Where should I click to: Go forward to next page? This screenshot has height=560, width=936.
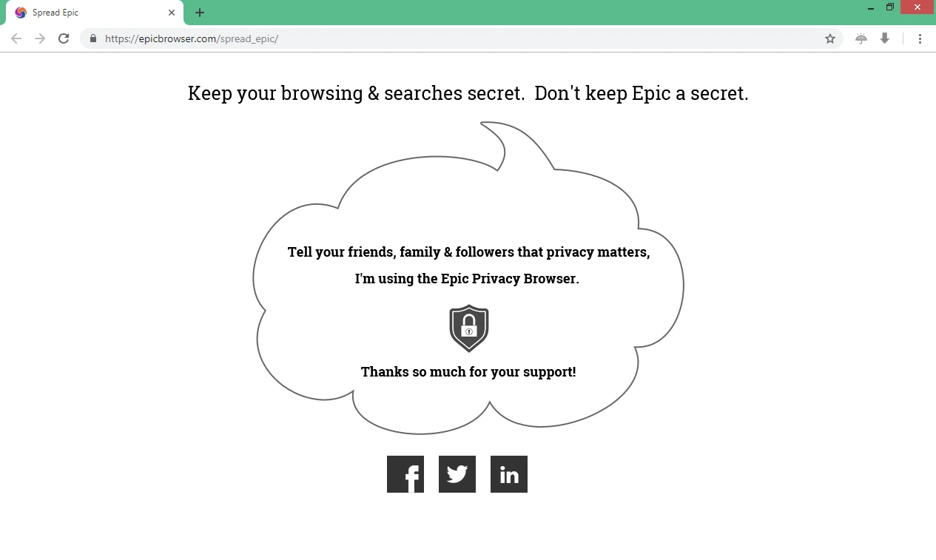(40, 38)
